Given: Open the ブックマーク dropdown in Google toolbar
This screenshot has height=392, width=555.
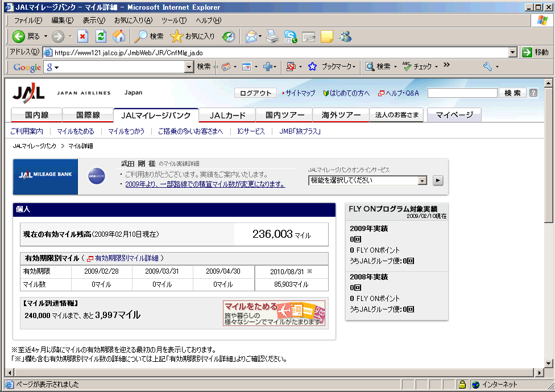Looking at the screenshot, I should point(338,67).
